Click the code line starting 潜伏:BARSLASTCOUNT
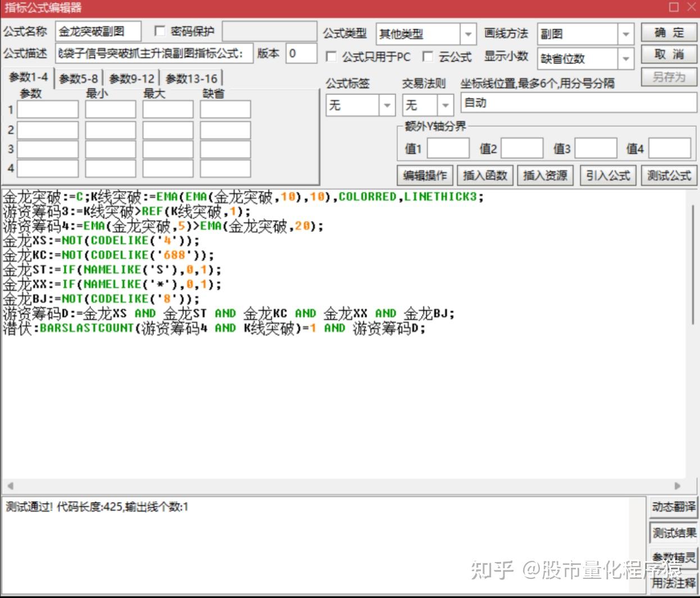The height and width of the screenshot is (598, 700). pyautogui.click(x=214, y=328)
